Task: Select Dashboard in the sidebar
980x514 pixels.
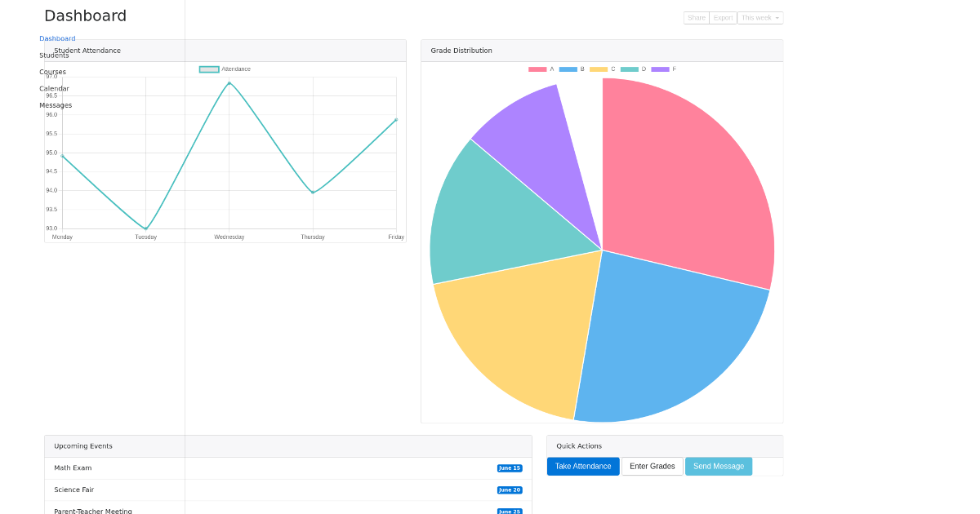Action: [x=56, y=38]
